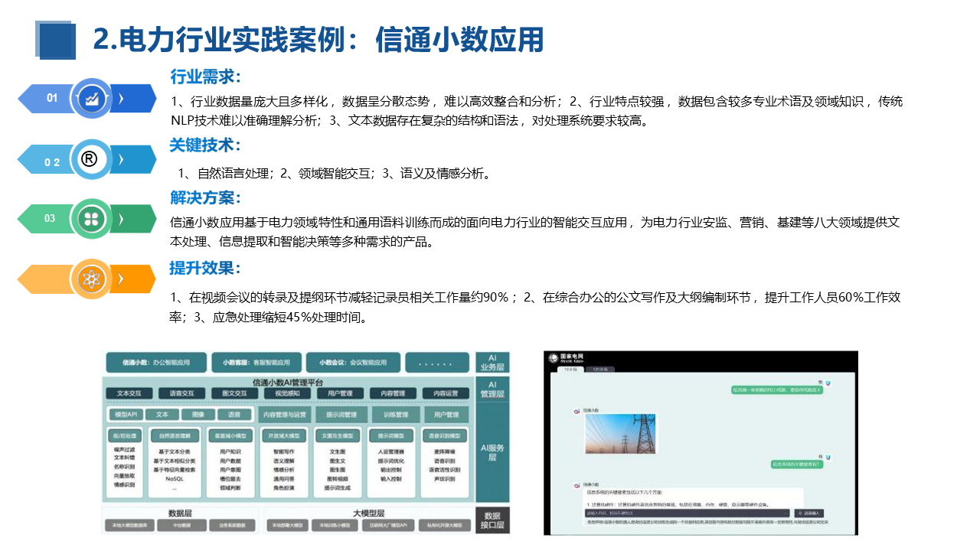The width and height of the screenshot is (980, 551).
Task: Click the 语音交互 box in the diagram
Action: 181,393
